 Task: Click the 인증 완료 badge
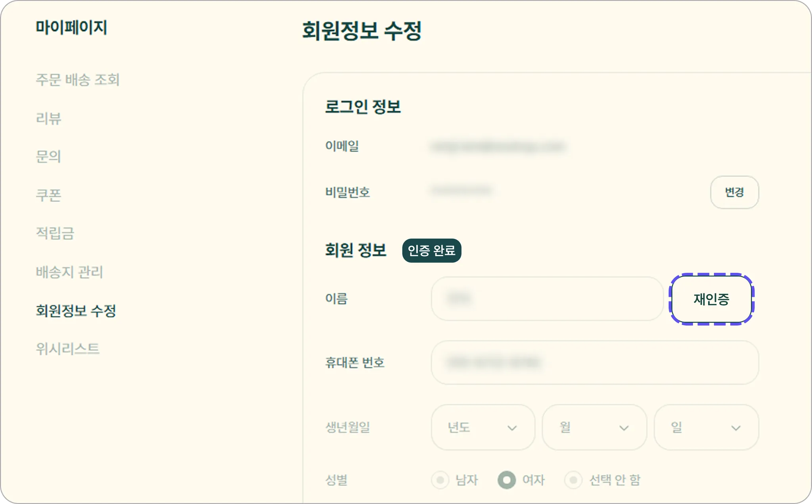(x=431, y=251)
